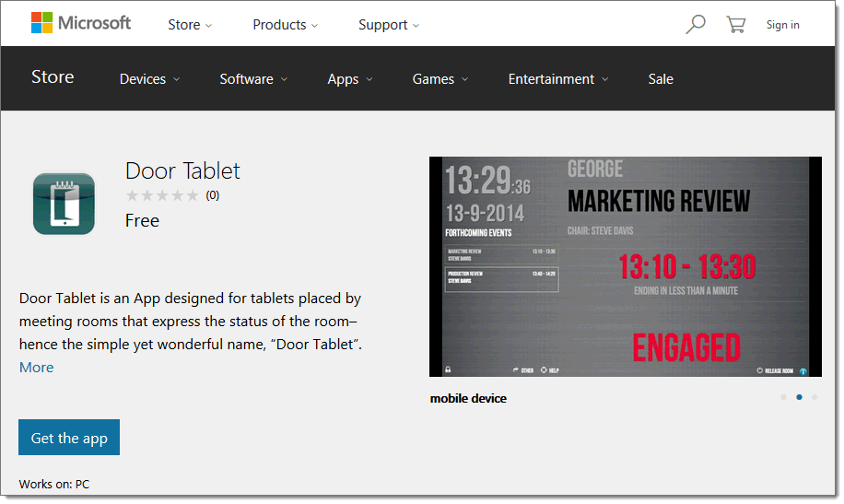Open the shopping cart
The image size is (844, 504).
click(735, 25)
